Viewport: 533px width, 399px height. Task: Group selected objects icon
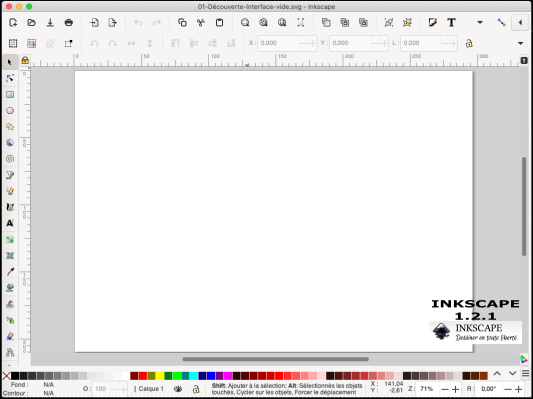(x=389, y=23)
